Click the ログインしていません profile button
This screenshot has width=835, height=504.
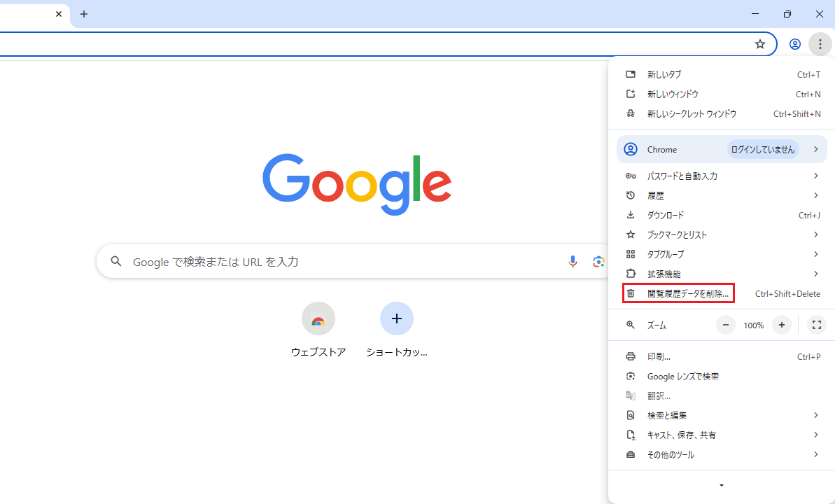tap(762, 149)
